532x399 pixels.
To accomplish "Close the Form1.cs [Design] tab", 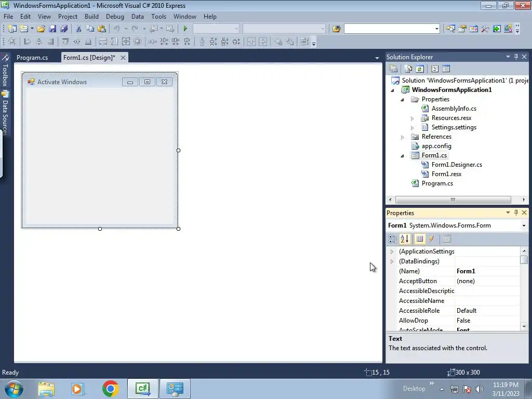I will point(123,58).
